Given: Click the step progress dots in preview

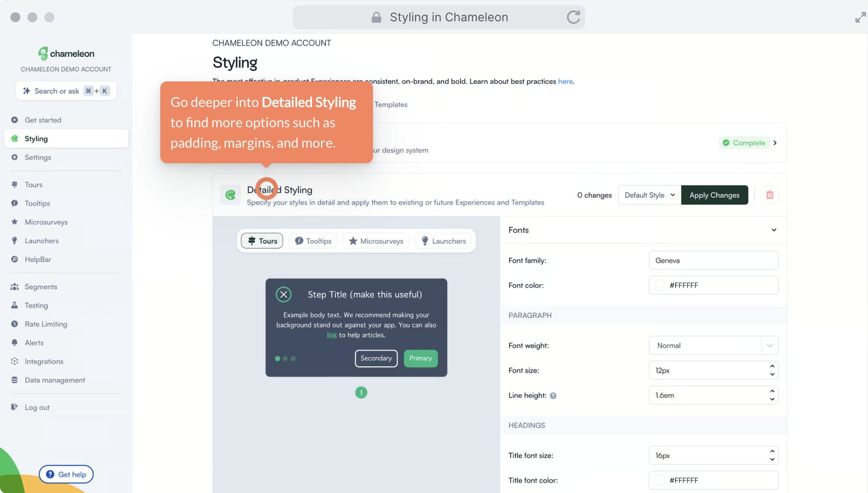Looking at the screenshot, I should coord(285,359).
